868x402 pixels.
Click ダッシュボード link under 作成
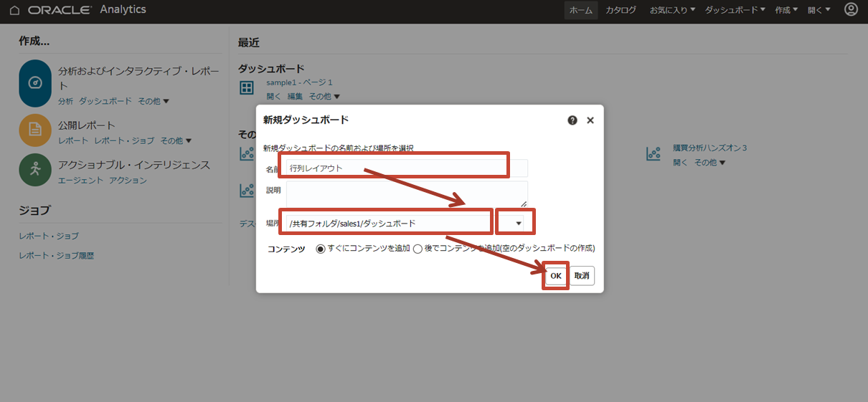click(x=105, y=101)
